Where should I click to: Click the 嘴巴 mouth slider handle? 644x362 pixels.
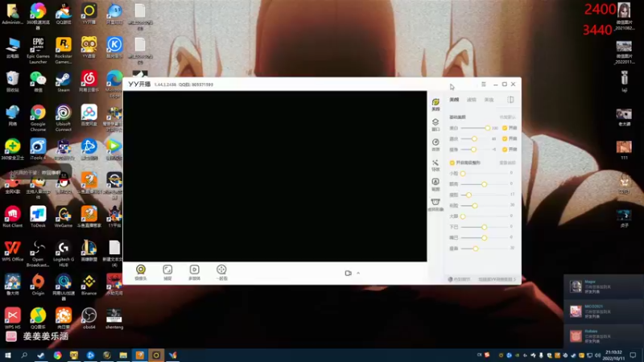coord(485,237)
